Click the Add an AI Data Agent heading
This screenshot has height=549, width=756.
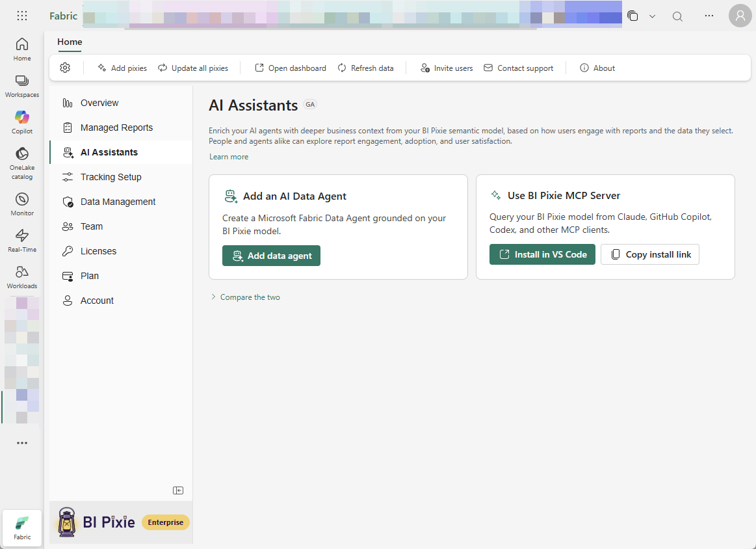pyautogui.click(x=294, y=196)
